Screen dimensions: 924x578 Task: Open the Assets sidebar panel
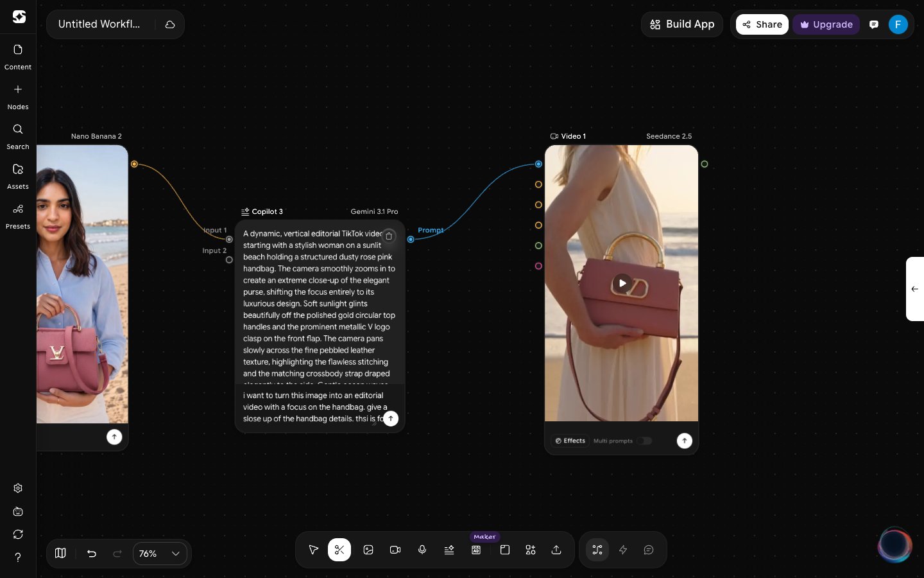pyautogui.click(x=18, y=177)
